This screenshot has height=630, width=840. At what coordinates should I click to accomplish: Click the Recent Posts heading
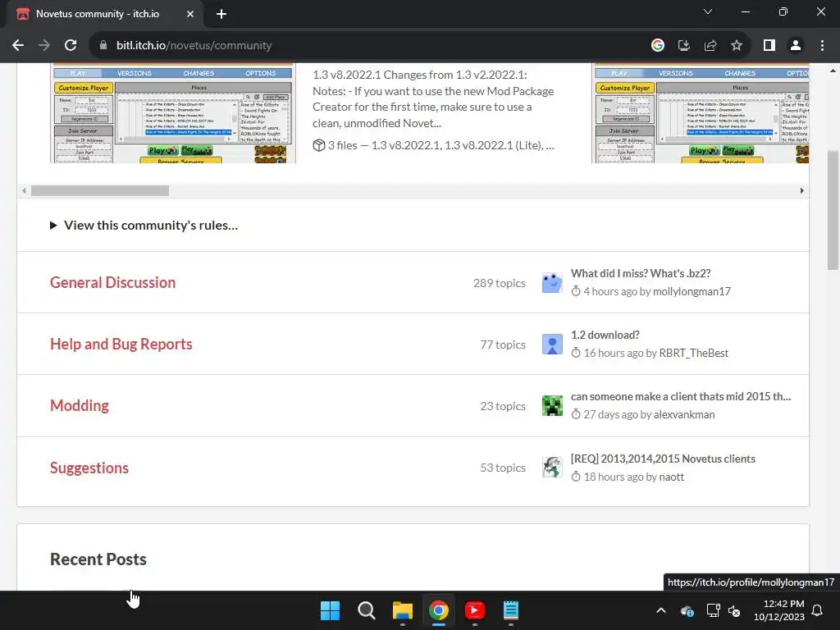coord(98,559)
